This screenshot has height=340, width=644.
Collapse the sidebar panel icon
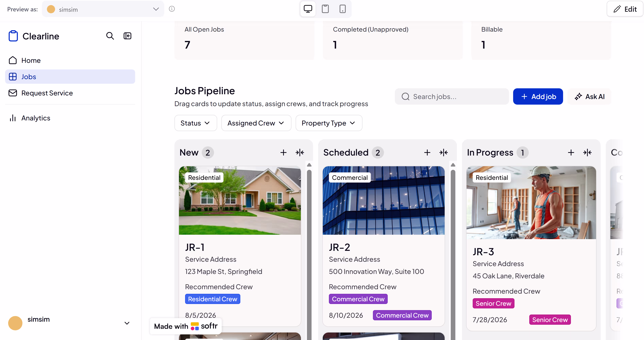pos(127,36)
